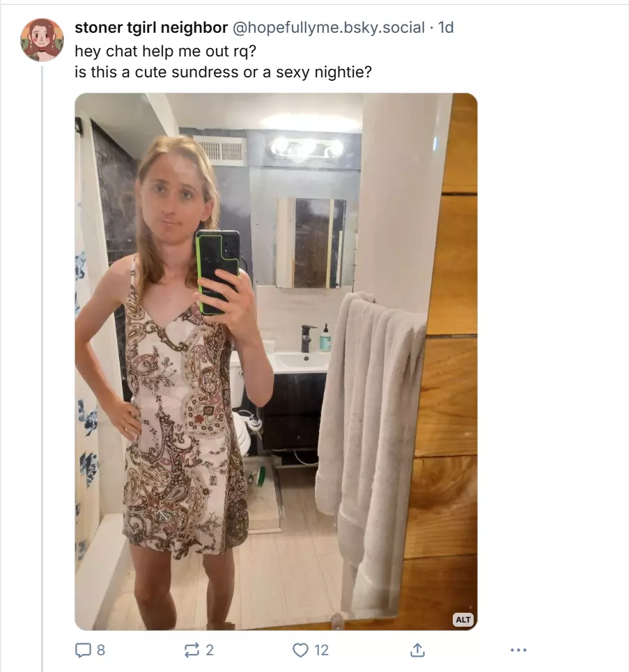The width and height of the screenshot is (629, 672).
Task: Click the repost count number 2
Action: [x=210, y=650]
